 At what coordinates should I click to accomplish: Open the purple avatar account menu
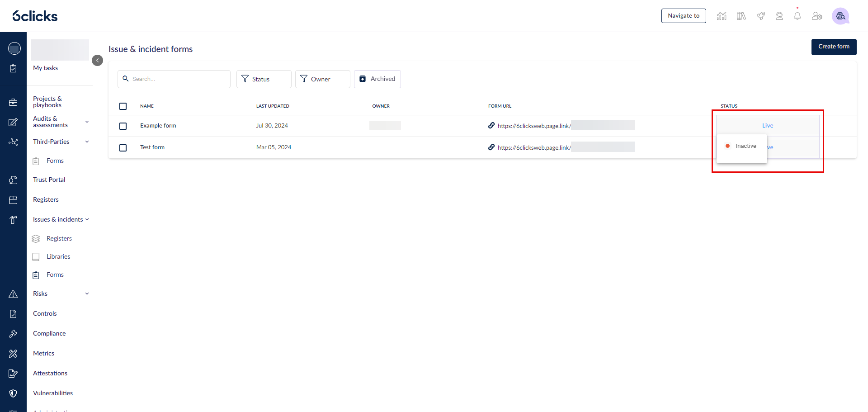click(840, 16)
